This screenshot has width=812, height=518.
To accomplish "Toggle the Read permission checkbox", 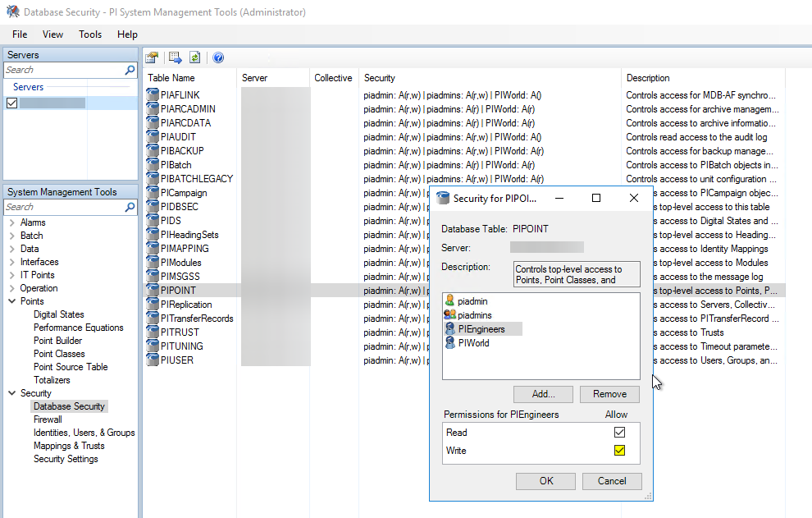I will 619,433.
